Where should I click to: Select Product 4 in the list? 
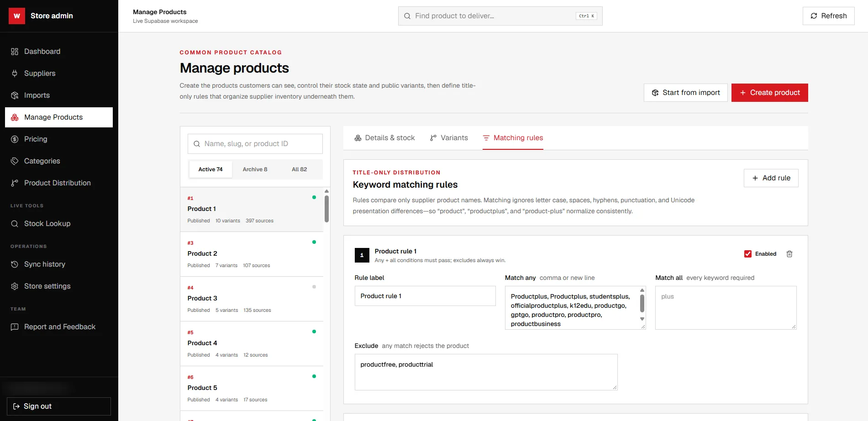coord(252,344)
